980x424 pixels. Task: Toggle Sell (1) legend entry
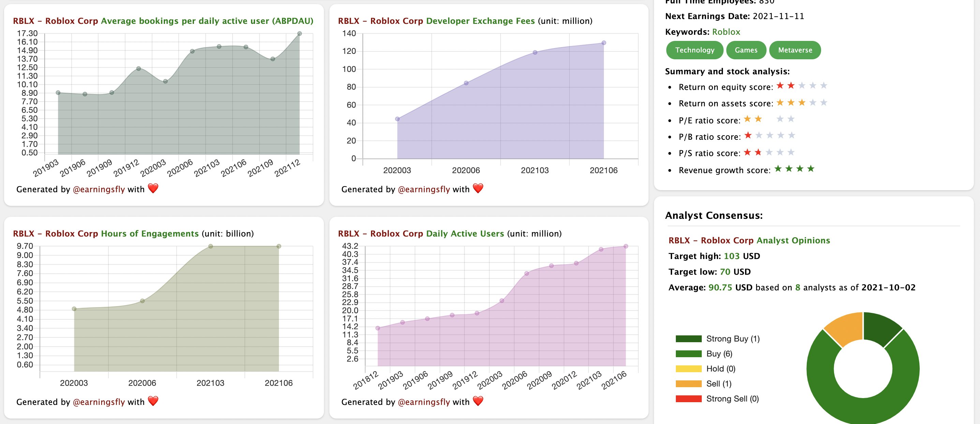click(x=703, y=384)
